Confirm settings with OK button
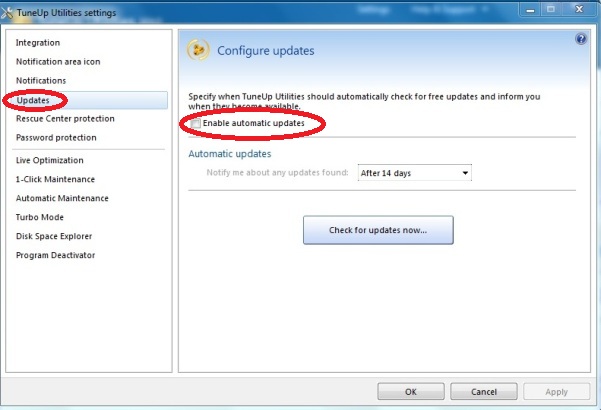Screen dimensions: 601x410 point(411,392)
